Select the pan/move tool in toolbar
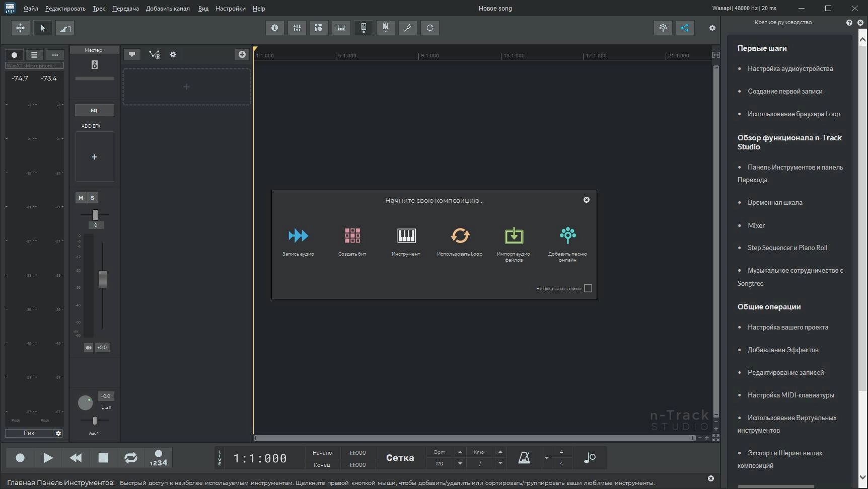The width and height of the screenshot is (868, 489). pyautogui.click(x=21, y=28)
